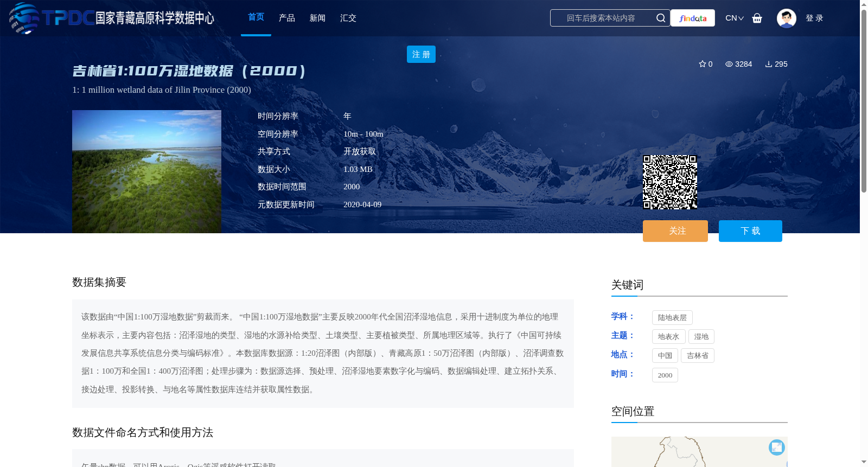Click the download count 295 icon

coord(776,64)
